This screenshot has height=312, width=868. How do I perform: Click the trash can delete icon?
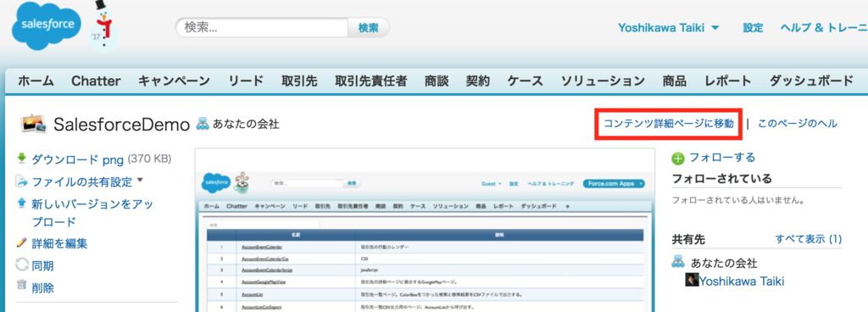click(22, 286)
